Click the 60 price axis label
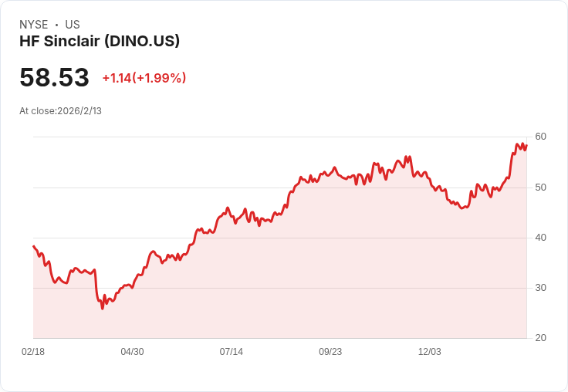The width and height of the screenshot is (568, 392). (x=540, y=137)
